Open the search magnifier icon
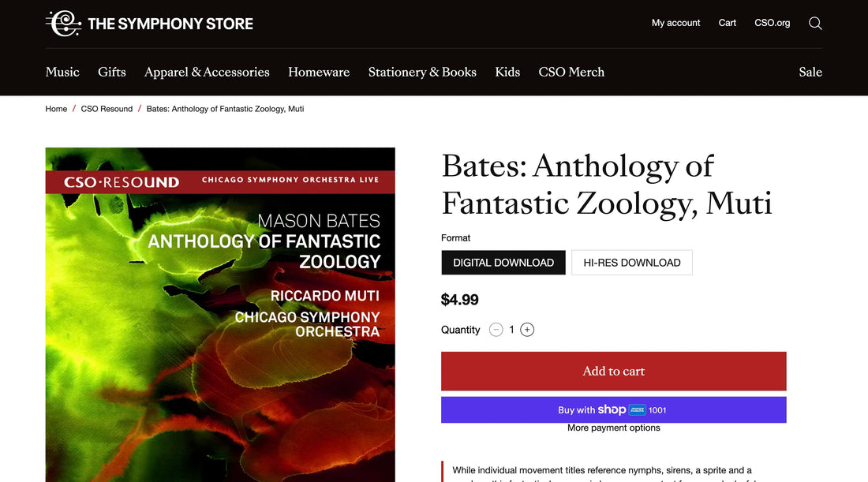Screen dimensions: 868x482 pos(815,23)
